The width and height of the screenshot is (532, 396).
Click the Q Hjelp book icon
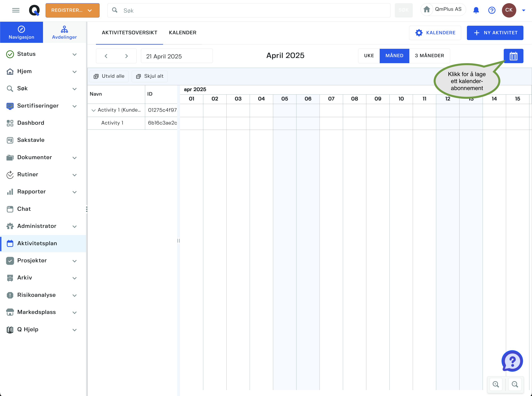click(10, 330)
